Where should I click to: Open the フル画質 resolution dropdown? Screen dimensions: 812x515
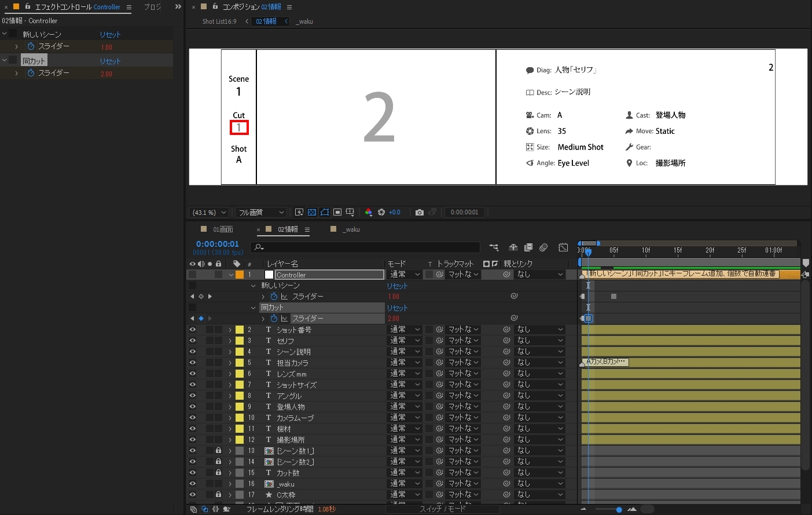[x=261, y=213]
